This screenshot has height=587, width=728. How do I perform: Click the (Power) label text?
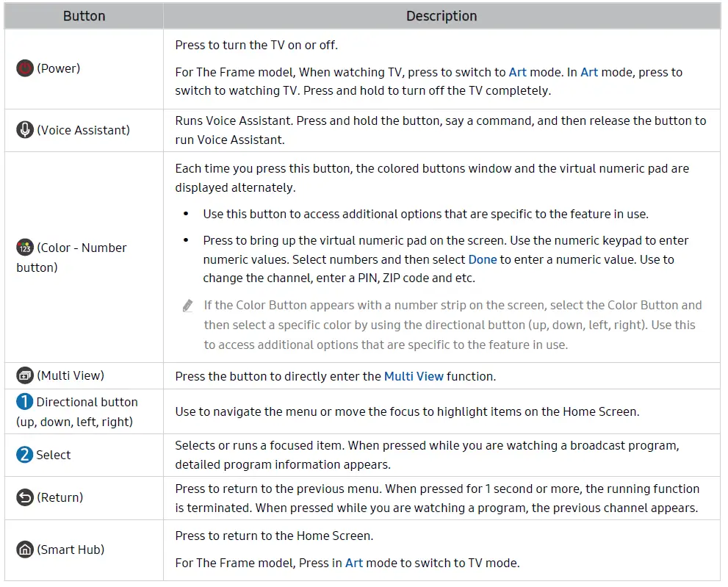59,69
